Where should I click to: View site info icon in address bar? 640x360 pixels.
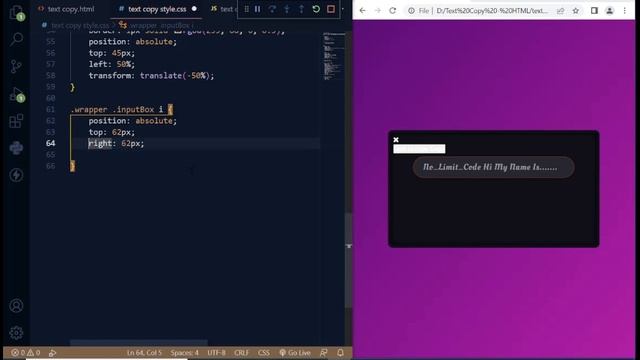pyautogui.click(x=411, y=11)
